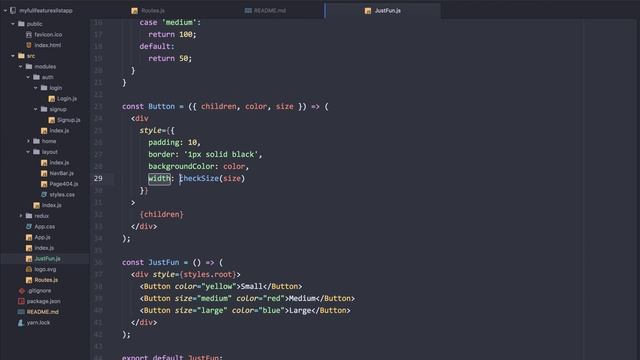Click the package.json file icon
The image size is (640, 360).
pyautogui.click(x=21, y=301)
